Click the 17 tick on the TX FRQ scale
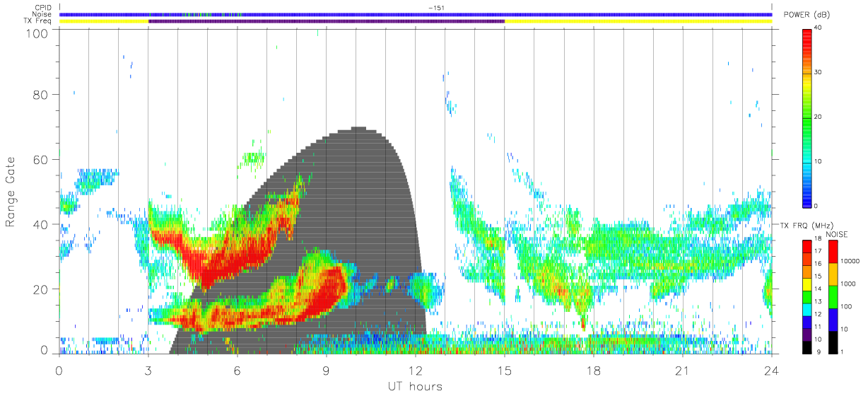The image size is (868, 401). pyautogui.click(x=819, y=251)
